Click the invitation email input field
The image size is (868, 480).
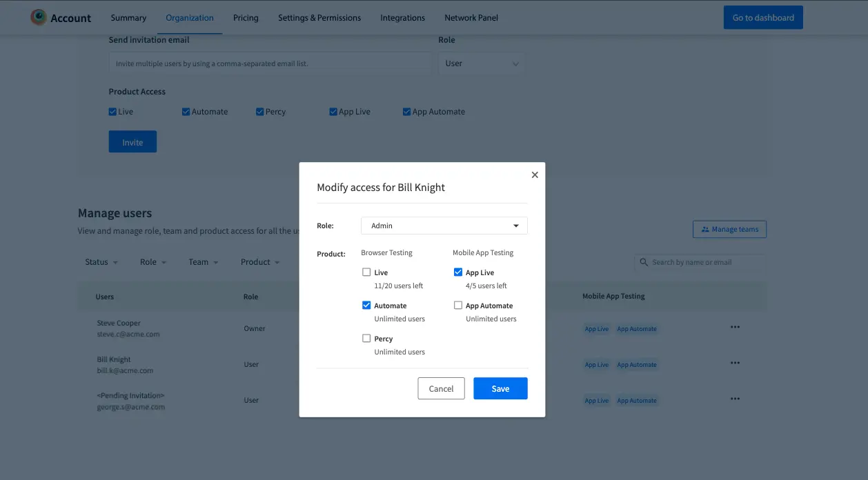click(270, 63)
